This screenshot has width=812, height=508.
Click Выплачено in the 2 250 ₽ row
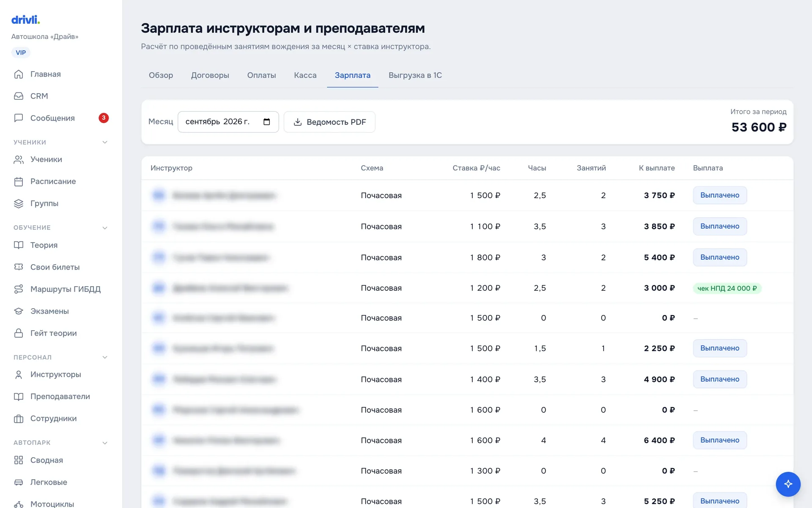[x=720, y=348]
